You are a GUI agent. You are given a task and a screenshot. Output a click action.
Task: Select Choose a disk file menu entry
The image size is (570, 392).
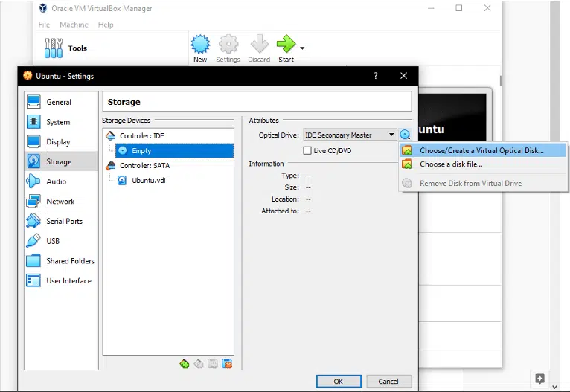(x=483, y=164)
